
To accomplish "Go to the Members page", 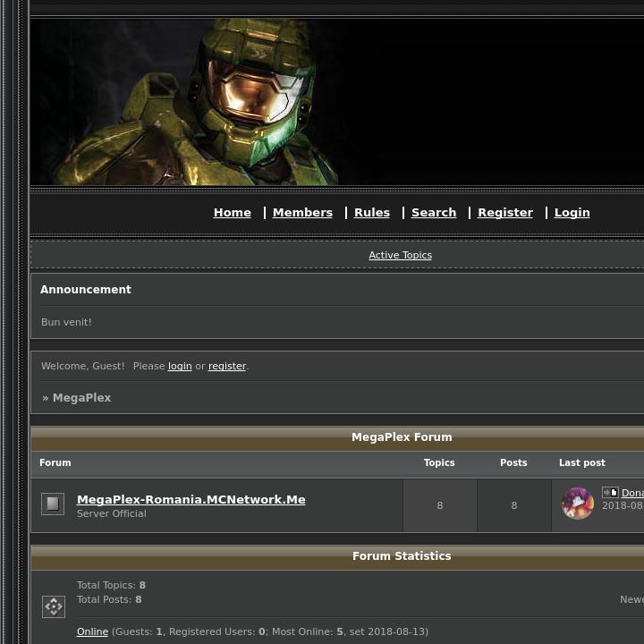I will pos(302,213).
